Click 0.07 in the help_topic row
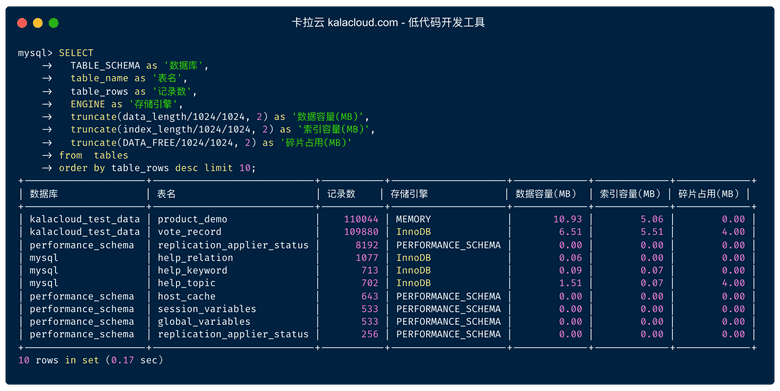Image resolution: width=780 pixels, height=391 pixels. (x=652, y=283)
